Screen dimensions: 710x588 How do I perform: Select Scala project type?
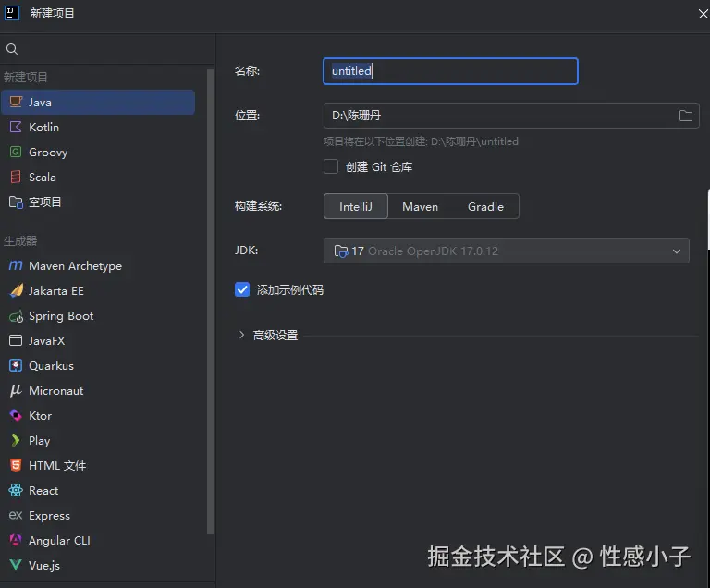pyautogui.click(x=98, y=177)
